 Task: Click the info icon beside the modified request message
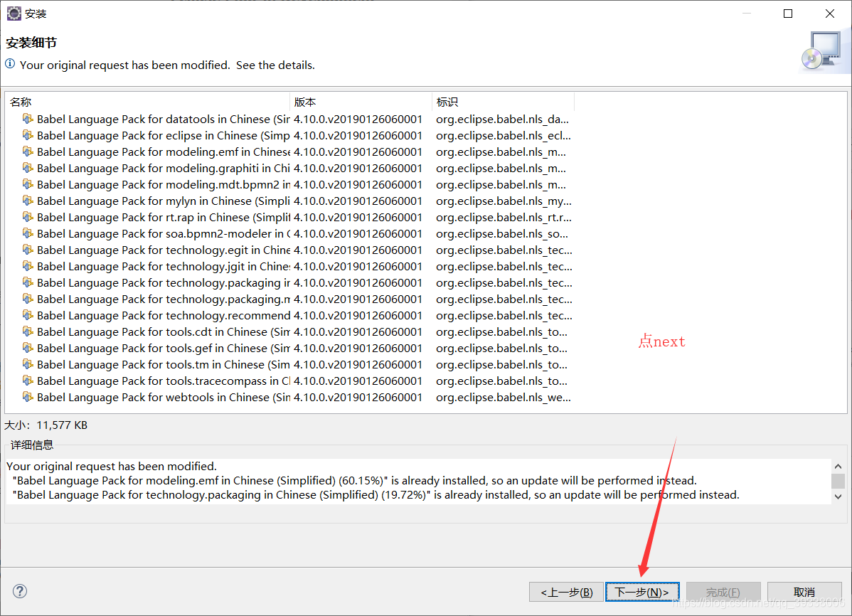click(x=11, y=64)
